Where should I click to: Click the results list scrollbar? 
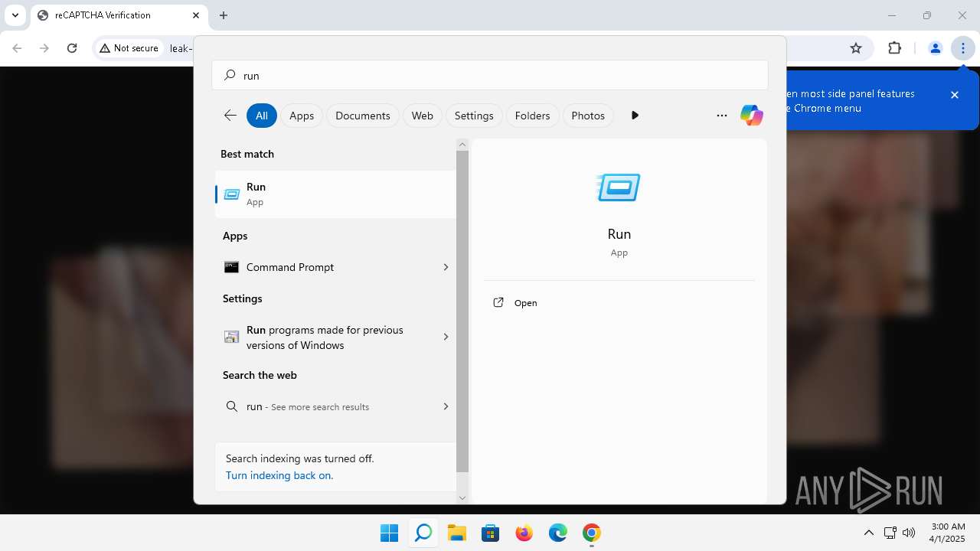coord(462,311)
